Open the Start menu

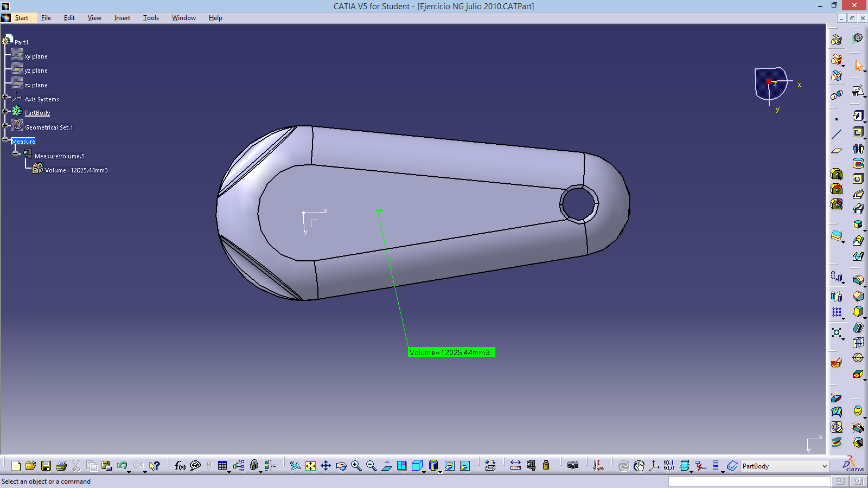tap(22, 18)
